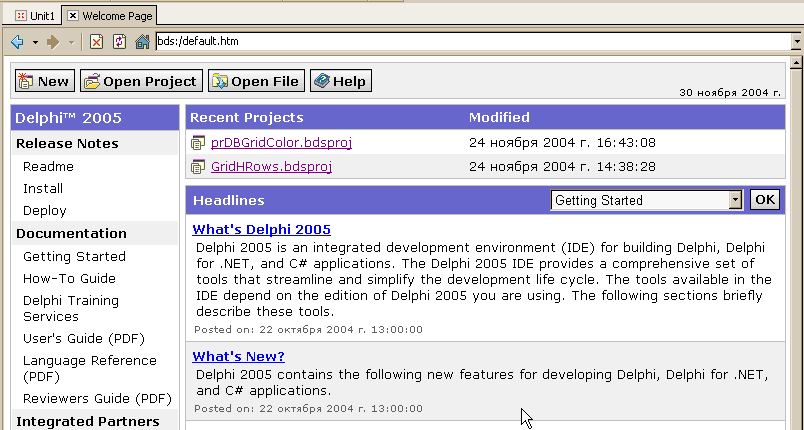Click the Refresh page icon
804x430 pixels.
[x=119, y=42]
